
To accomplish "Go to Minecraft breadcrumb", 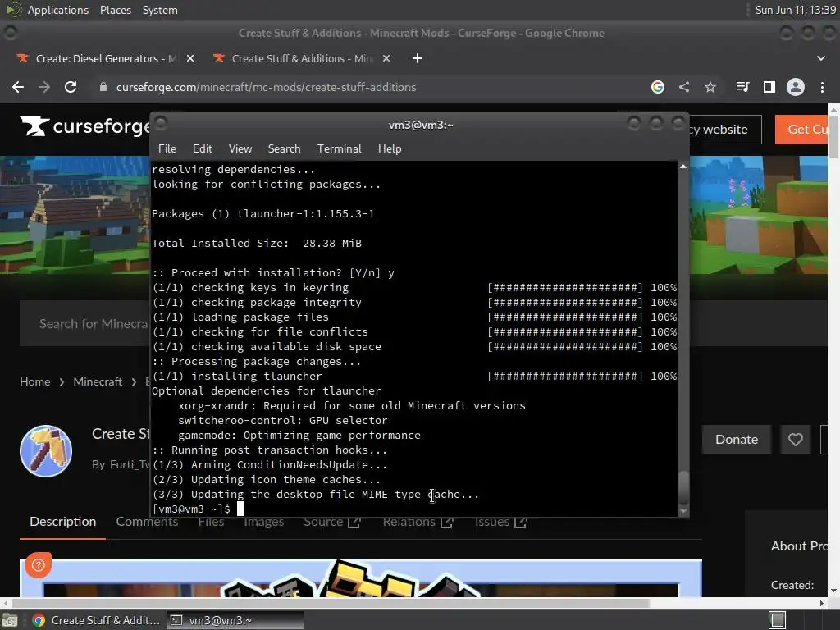I will [98, 382].
